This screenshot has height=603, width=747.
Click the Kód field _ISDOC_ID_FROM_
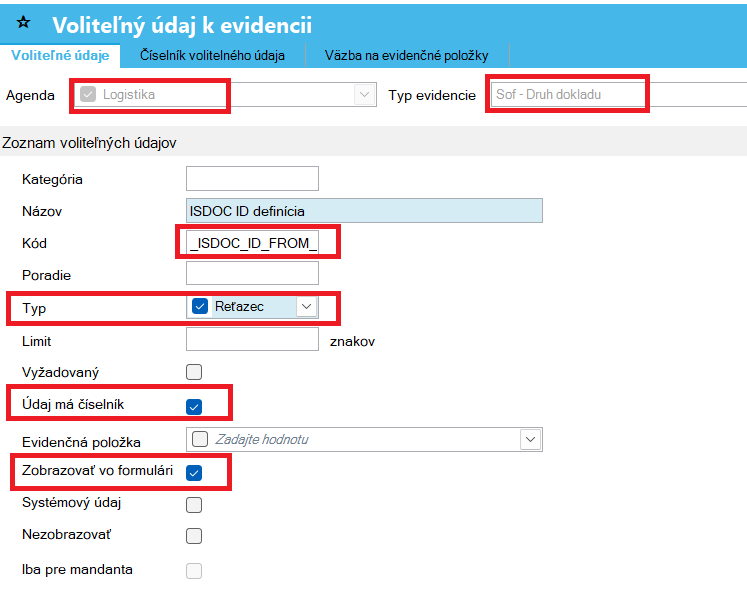(252, 243)
